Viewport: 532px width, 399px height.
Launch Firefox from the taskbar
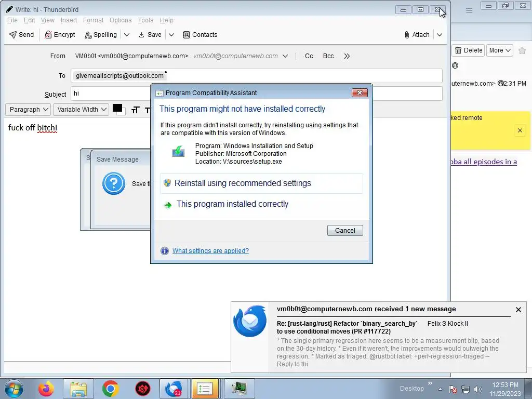(x=46, y=389)
